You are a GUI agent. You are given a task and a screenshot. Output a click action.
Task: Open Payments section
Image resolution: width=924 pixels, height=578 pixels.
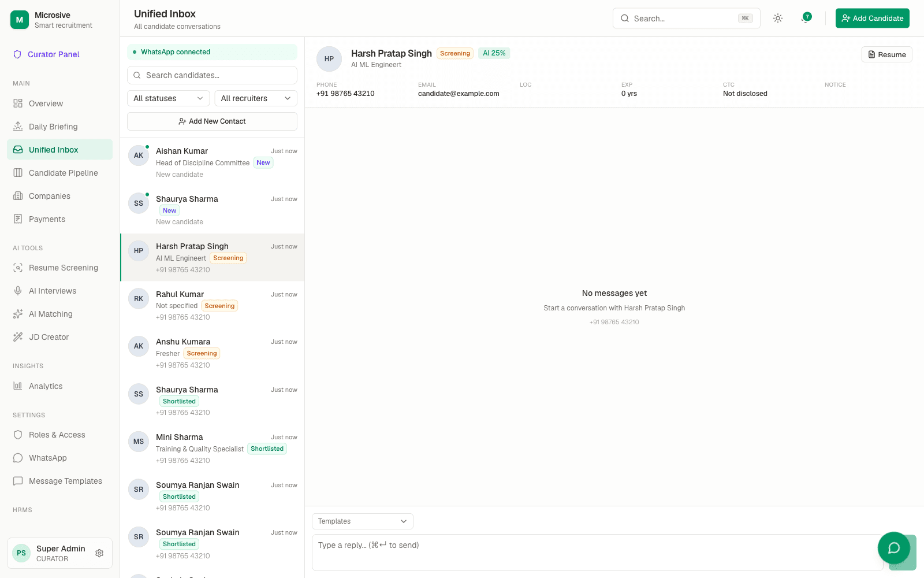pos(59,219)
